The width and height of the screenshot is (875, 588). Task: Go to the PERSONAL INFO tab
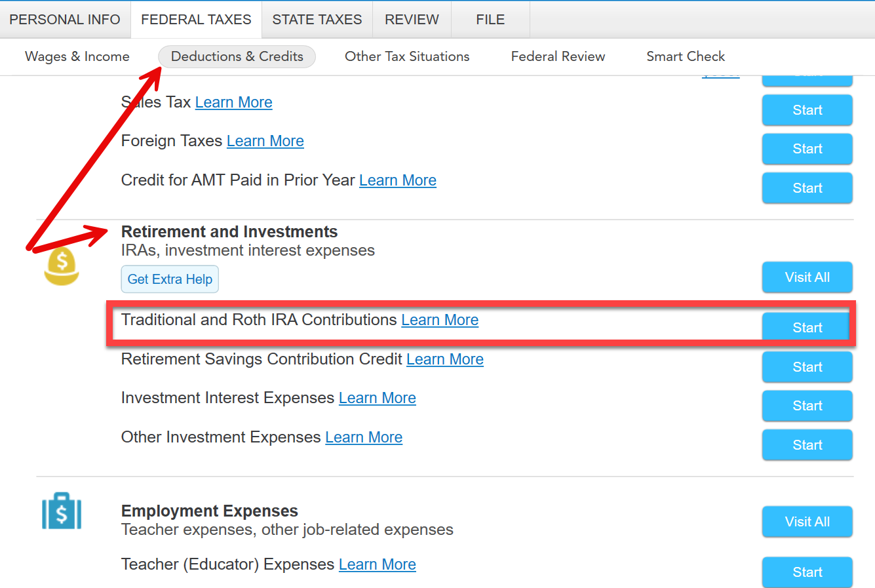click(x=65, y=20)
